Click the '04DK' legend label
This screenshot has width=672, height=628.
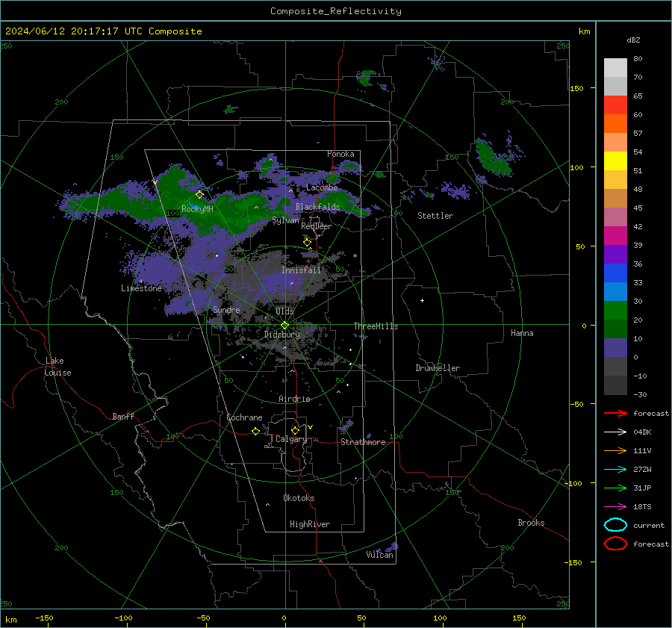coord(642,432)
